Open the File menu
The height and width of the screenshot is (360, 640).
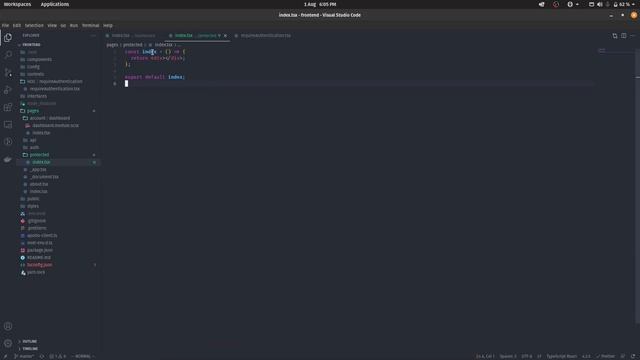tap(5, 25)
